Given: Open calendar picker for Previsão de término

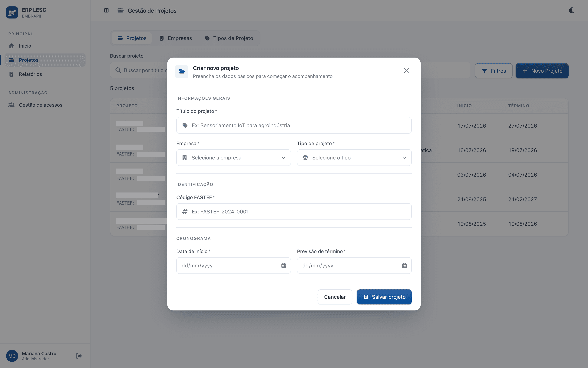Looking at the screenshot, I should coord(404,266).
